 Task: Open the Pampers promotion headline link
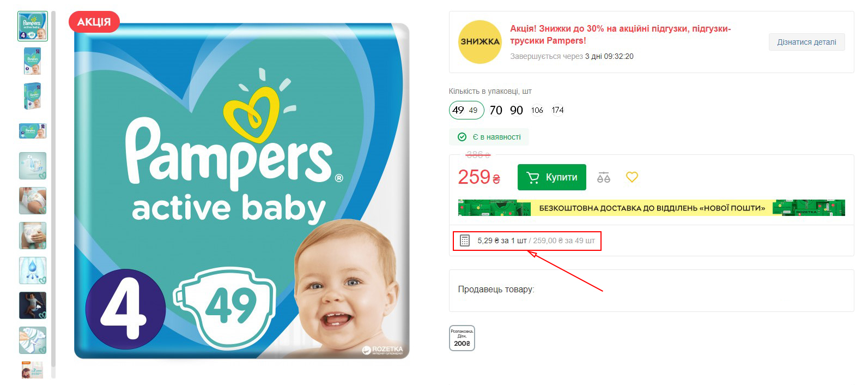pyautogui.click(x=621, y=34)
